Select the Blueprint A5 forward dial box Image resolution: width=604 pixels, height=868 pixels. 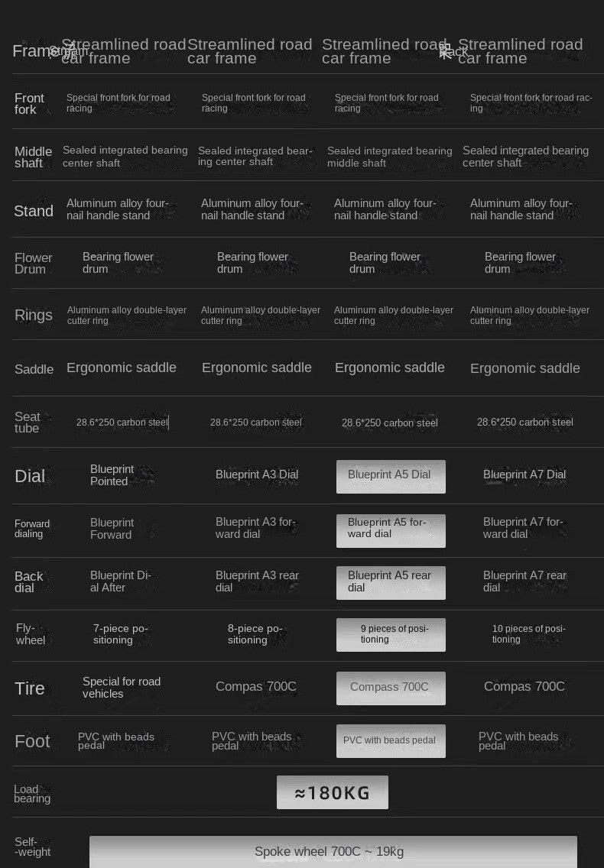pyautogui.click(x=391, y=530)
